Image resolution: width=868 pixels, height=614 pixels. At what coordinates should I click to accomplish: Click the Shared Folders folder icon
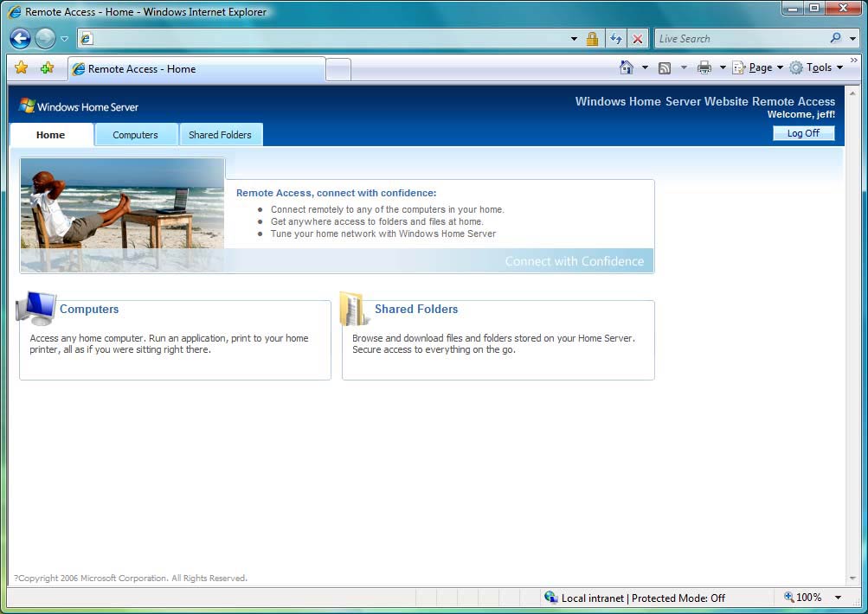[x=354, y=309]
